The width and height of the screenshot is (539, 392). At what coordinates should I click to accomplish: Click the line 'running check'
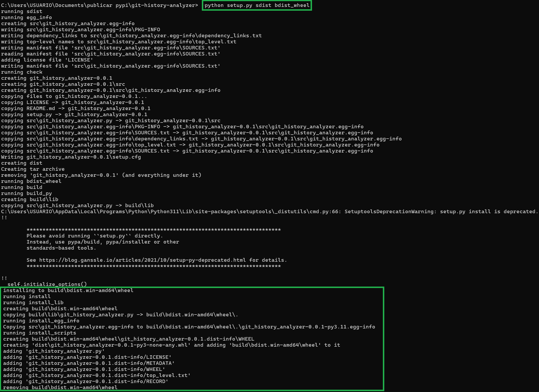click(22, 72)
